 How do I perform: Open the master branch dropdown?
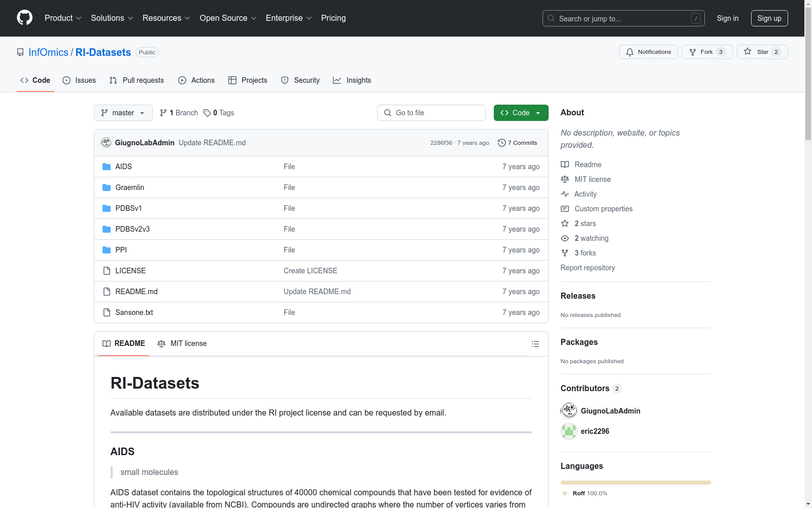(x=123, y=113)
